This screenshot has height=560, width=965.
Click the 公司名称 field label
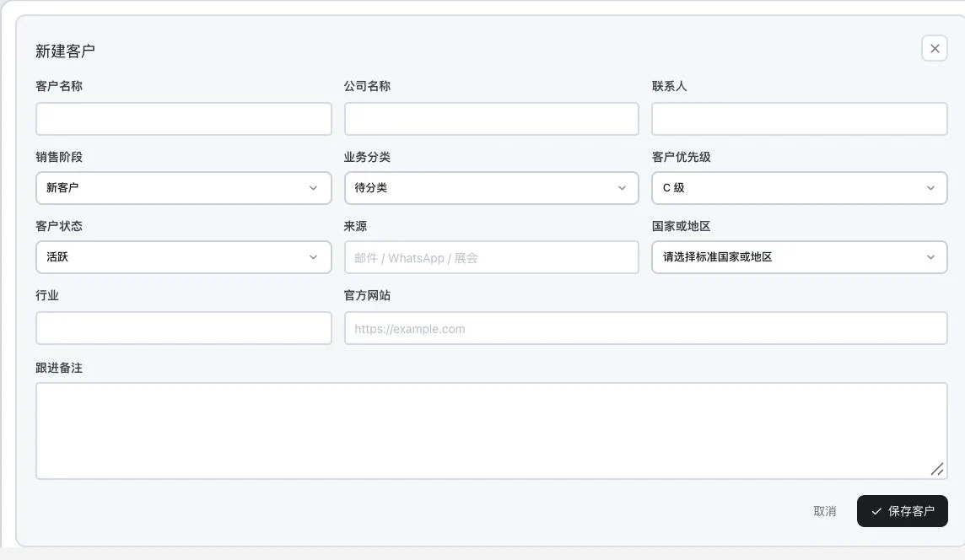click(368, 86)
